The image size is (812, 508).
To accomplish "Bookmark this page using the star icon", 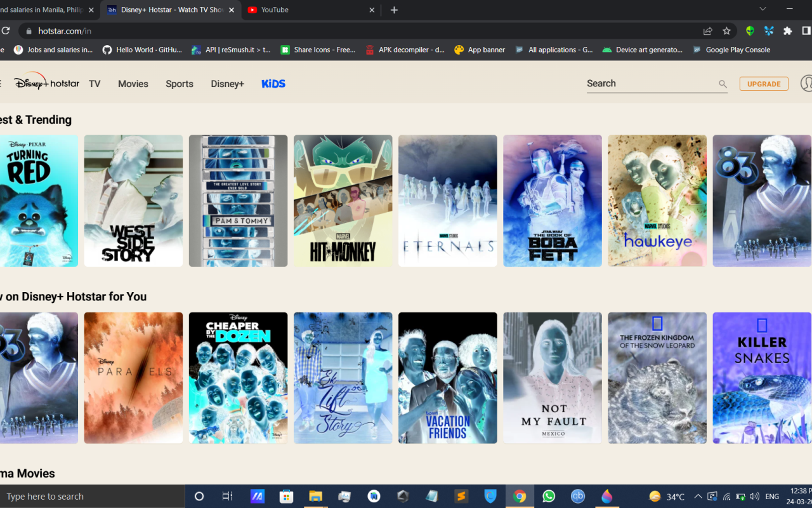I will tap(726, 30).
